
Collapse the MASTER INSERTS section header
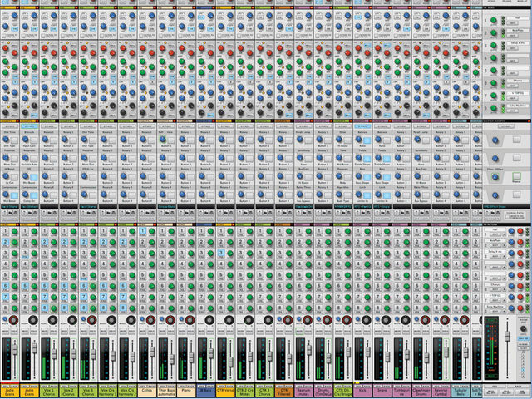[507, 121]
